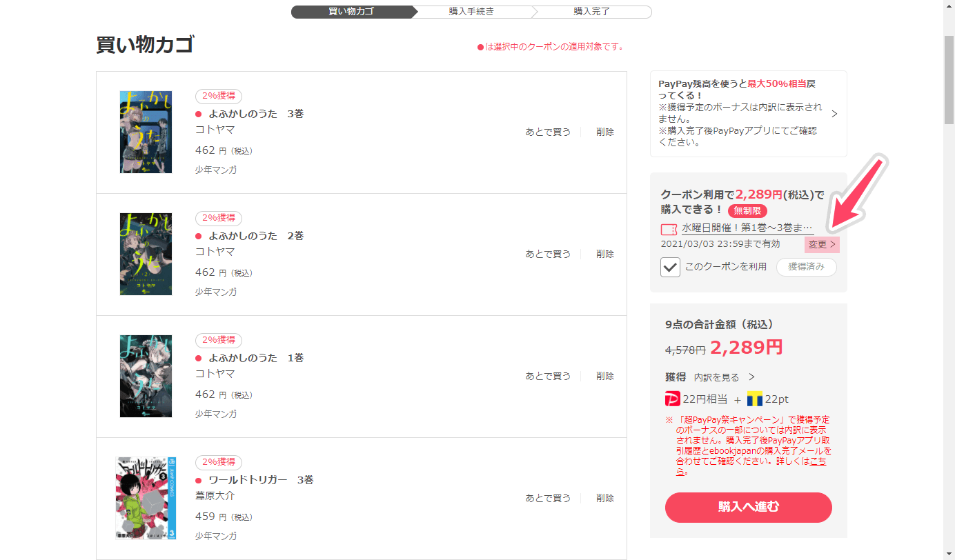The width and height of the screenshot is (955, 560).
Task: Proceed with 購入へ進む button
Action: [x=749, y=508]
